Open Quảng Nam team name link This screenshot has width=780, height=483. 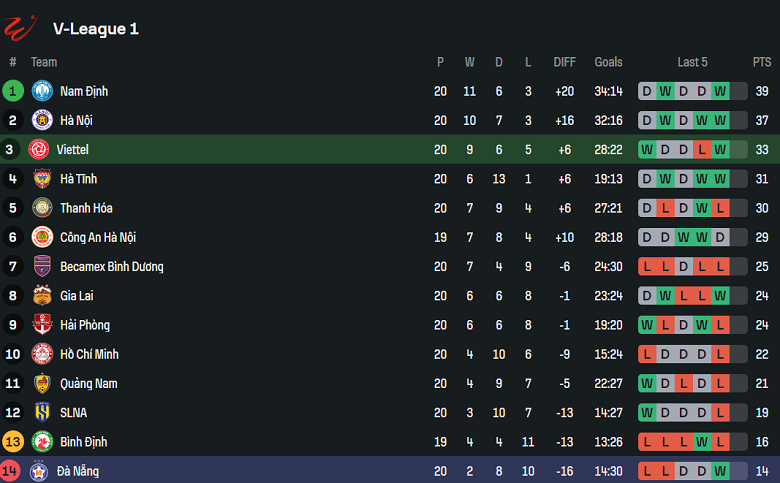tap(87, 383)
